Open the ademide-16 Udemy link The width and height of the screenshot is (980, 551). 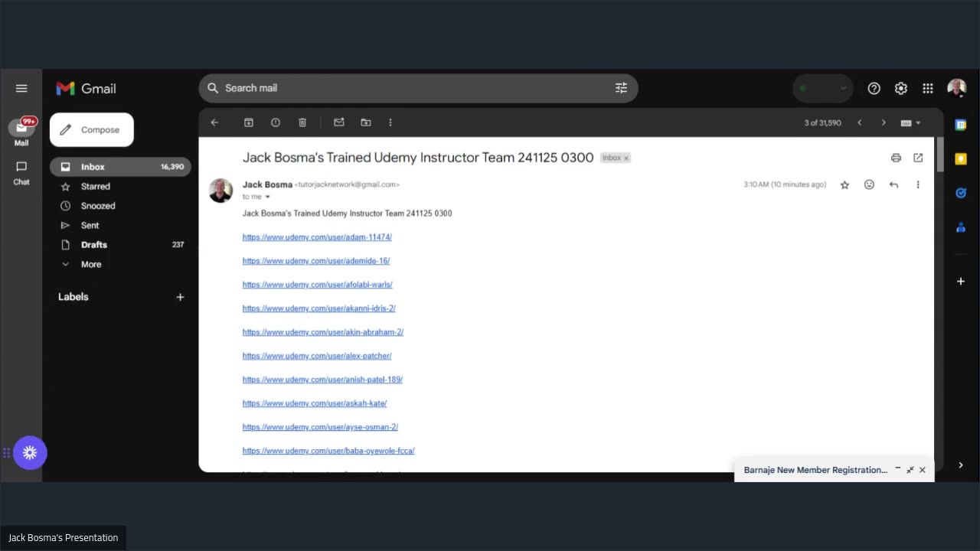point(316,261)
